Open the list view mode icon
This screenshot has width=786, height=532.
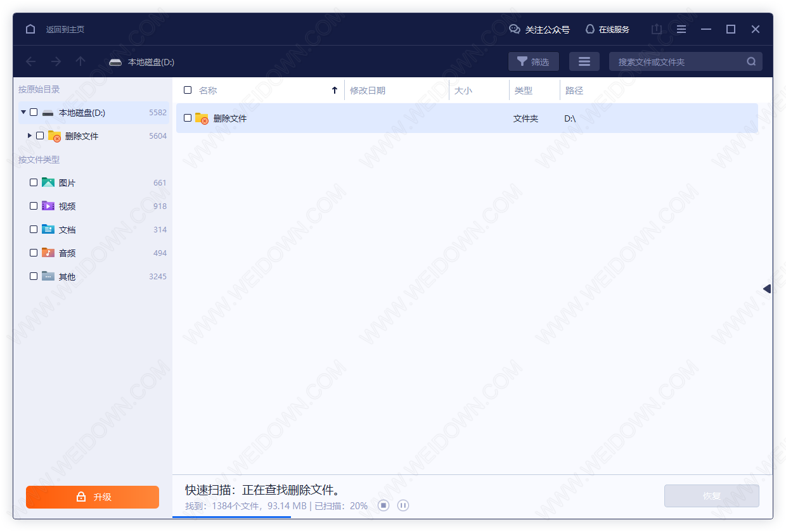click(x=584, y=61)
